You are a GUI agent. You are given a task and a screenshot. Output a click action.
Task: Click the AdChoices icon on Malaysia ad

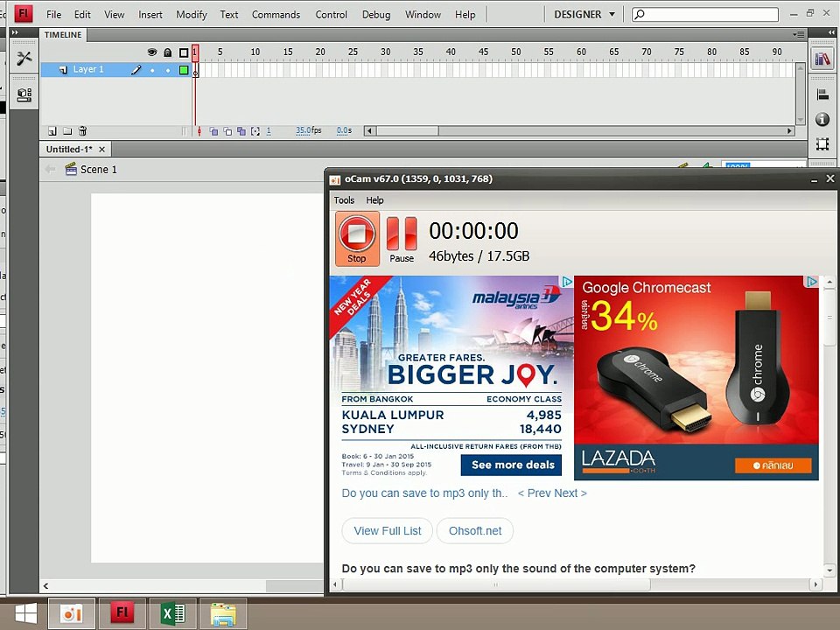tap(567, 282)
